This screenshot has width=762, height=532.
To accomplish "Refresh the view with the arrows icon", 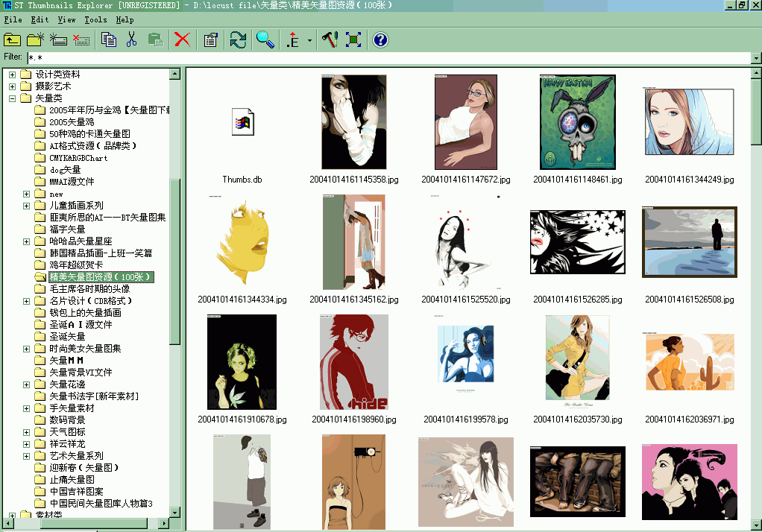I will click(238, 39).
